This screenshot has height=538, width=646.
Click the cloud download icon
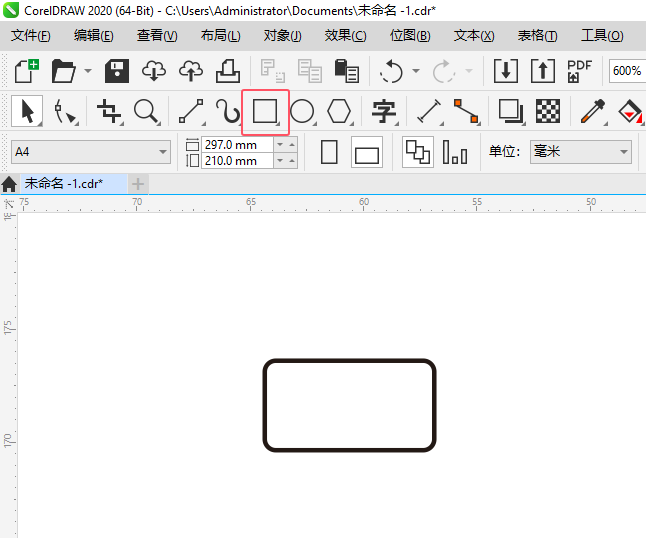pos(154,71)
